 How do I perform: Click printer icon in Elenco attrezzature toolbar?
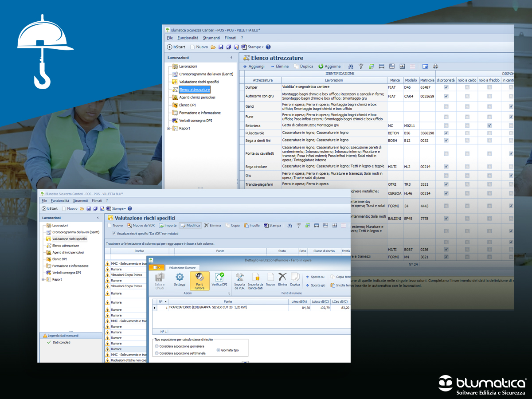click(435, 66)
